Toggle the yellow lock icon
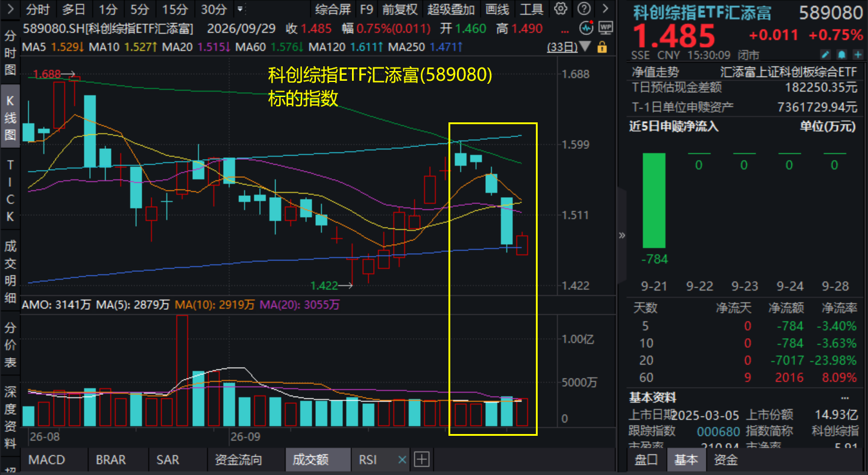This screenshot has width=868, height=475. click(x=601, y=48)
